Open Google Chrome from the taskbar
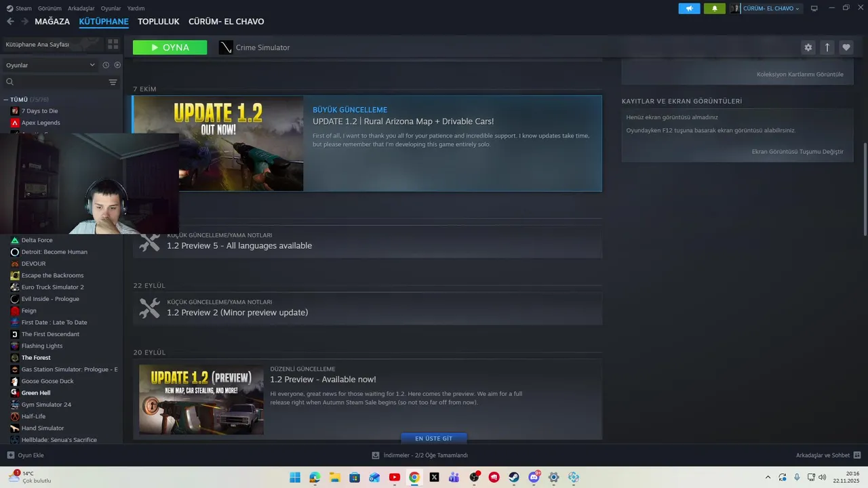This screenshot has height=488, width=868. click(414, 477)
